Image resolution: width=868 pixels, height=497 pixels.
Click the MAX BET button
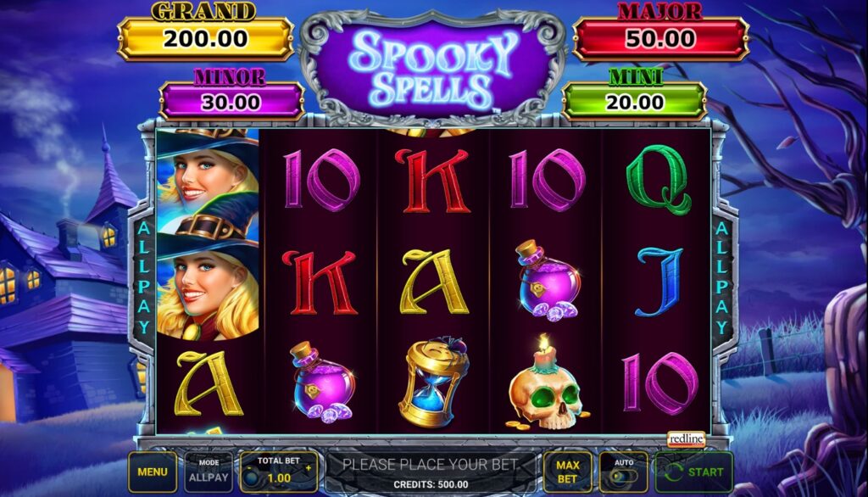pyautogui.click(x=567, y=472)
